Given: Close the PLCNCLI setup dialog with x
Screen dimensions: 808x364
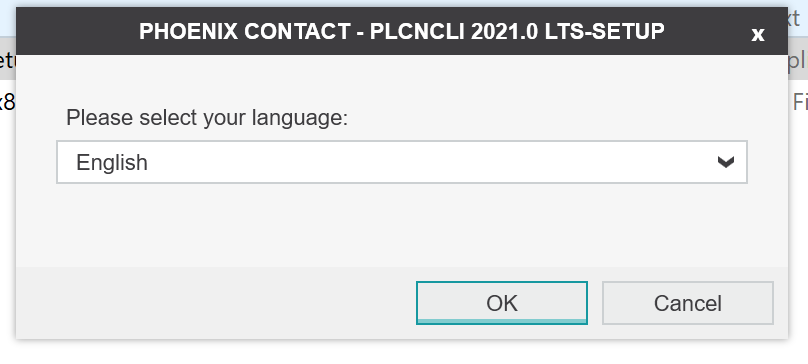Looking at the screenshot, I should point(758,35).
